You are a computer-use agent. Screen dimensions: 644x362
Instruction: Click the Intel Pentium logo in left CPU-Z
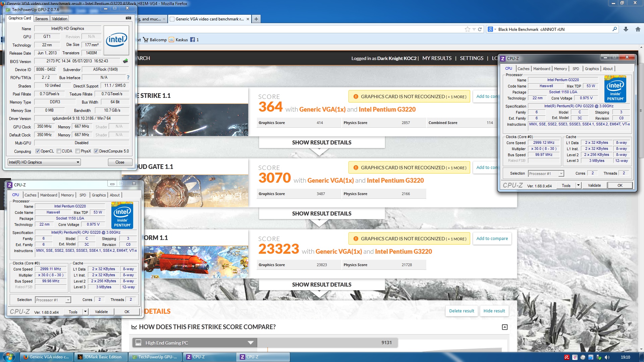(122, 215)
